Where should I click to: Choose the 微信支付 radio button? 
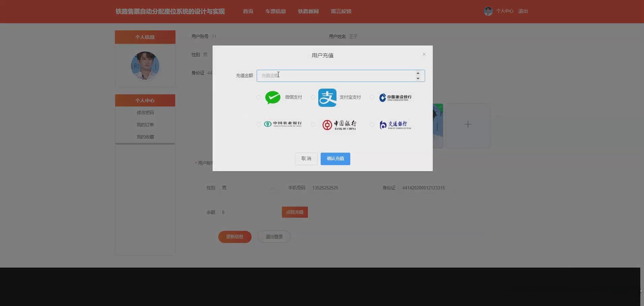pyautogui.click(x=258, y=97)
